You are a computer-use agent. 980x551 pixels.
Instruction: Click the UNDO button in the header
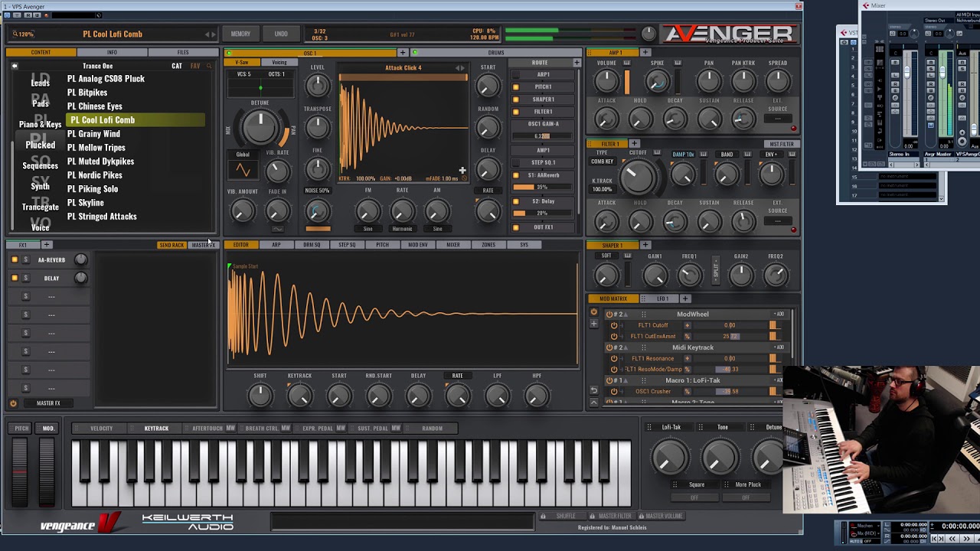[281, 34]
